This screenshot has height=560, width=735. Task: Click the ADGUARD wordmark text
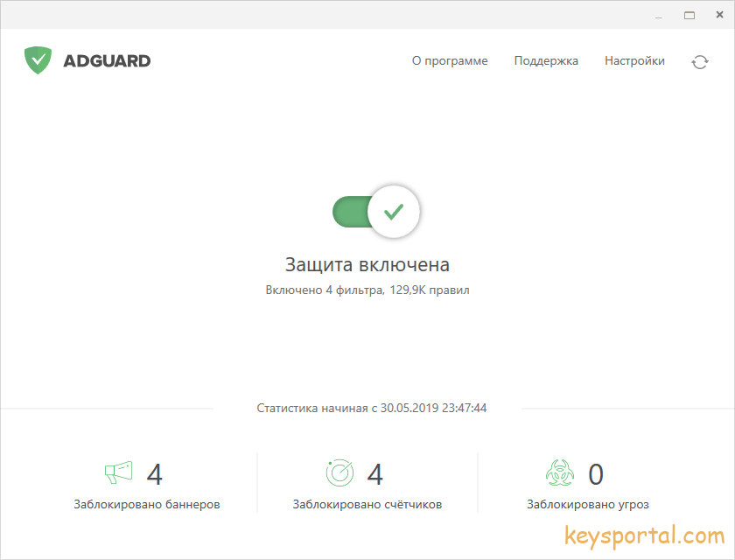click(x=107, y=61)
